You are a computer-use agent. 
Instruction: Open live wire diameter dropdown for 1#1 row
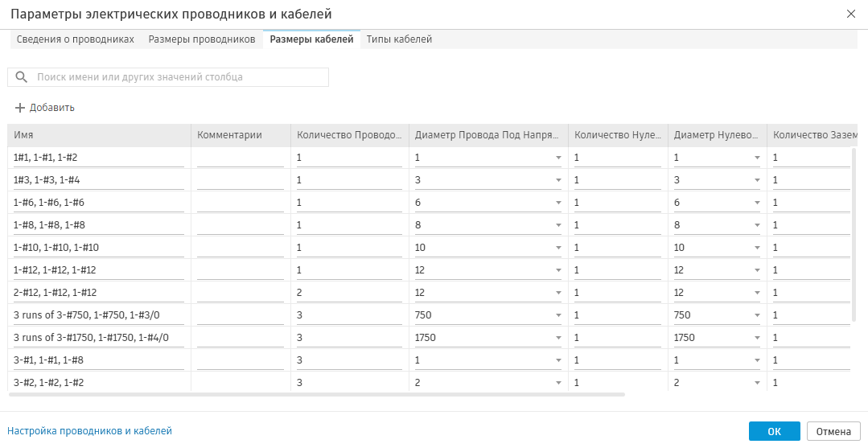(x=558, y=158)
